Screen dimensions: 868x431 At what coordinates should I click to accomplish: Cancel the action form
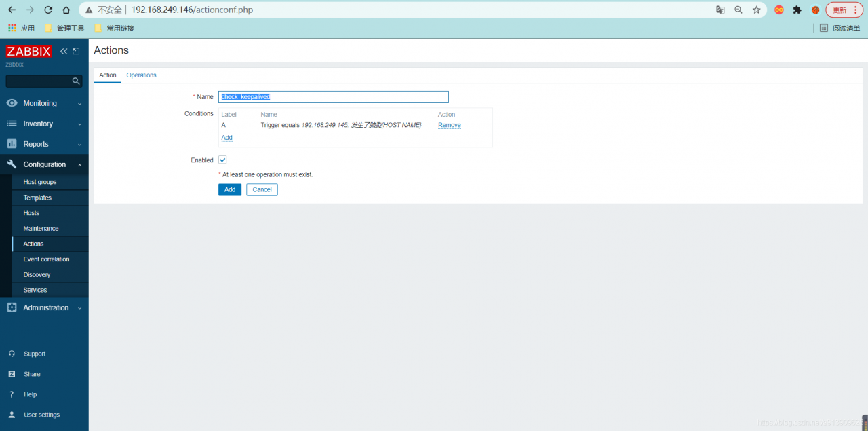[262, 189]
